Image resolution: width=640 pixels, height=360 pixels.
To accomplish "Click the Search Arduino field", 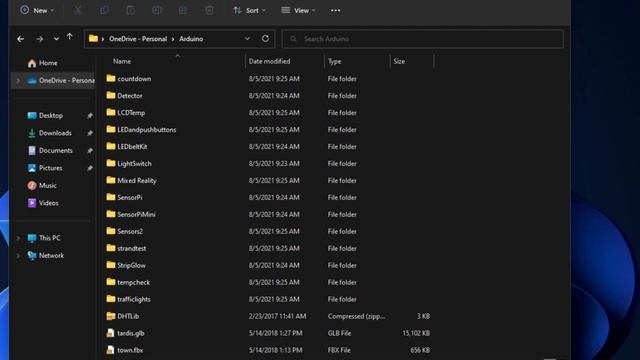I will tap(422, 39).
